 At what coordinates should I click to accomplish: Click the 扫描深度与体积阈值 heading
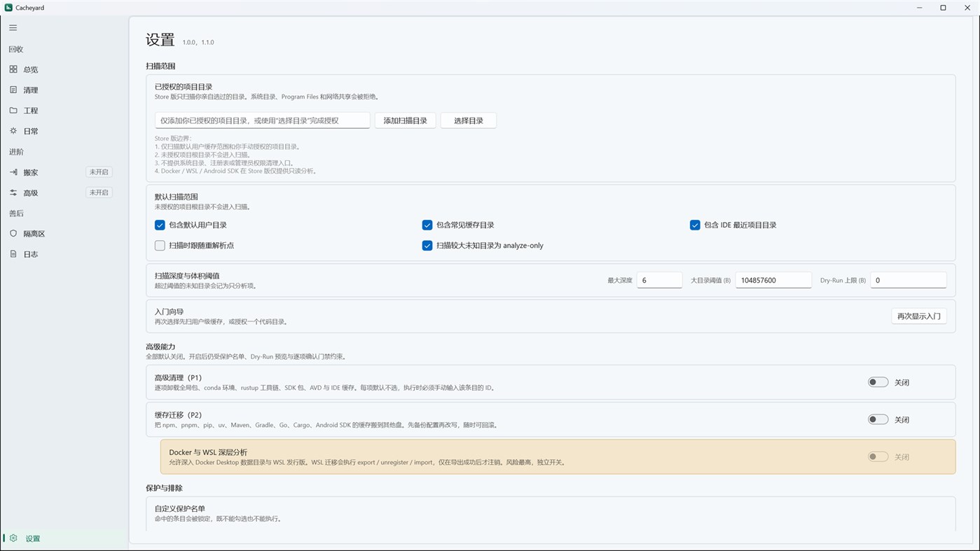click(187, 276)
